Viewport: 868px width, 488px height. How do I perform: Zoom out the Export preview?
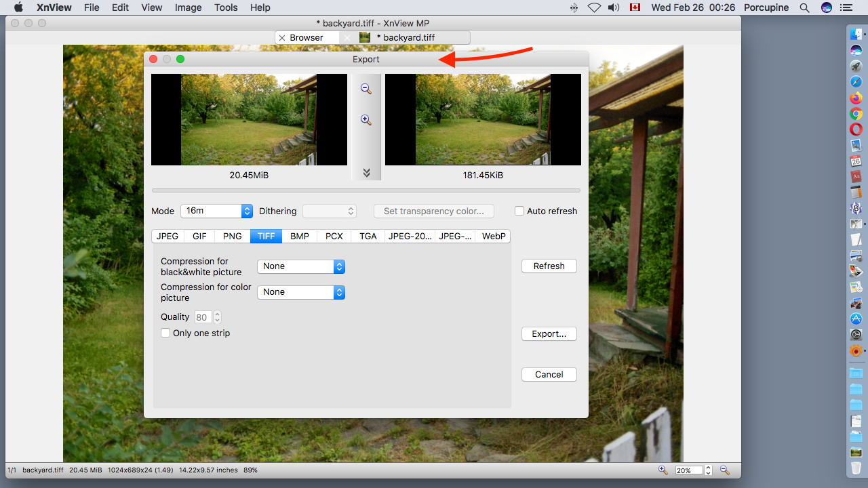click(366, 89)
